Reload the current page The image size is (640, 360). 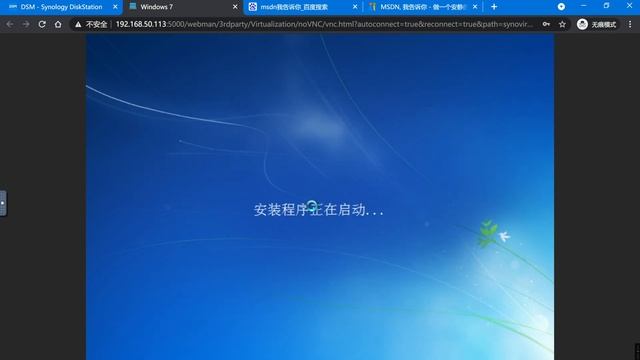click(42, 24)
